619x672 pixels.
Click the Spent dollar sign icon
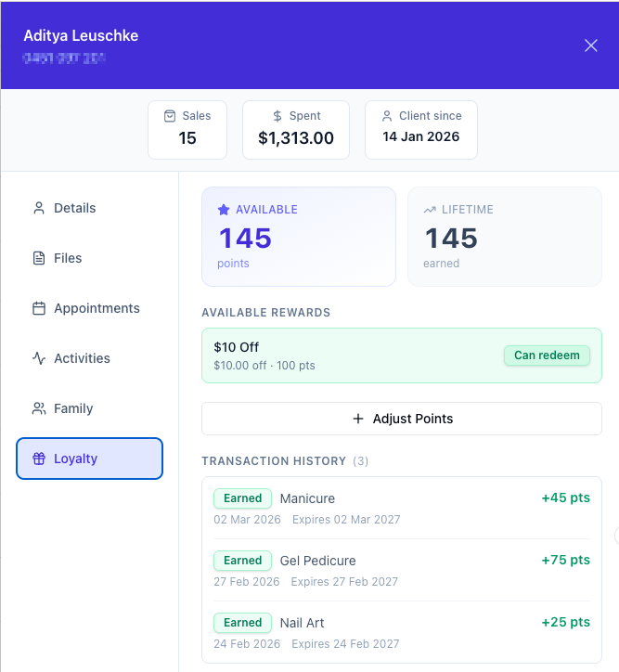(x=277, y=116)
